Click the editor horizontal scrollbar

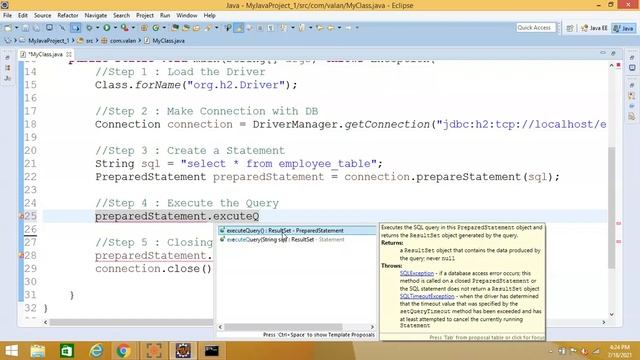point(324,322)
